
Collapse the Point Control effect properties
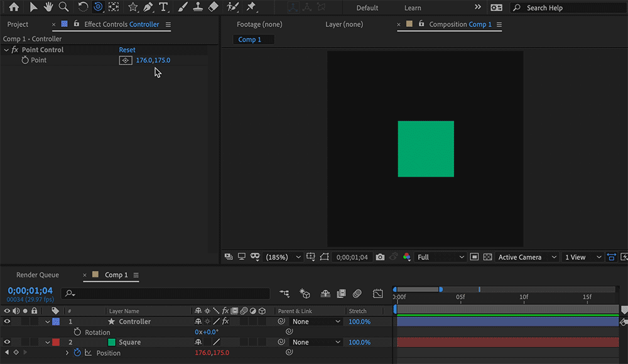[x=6, y=49]
